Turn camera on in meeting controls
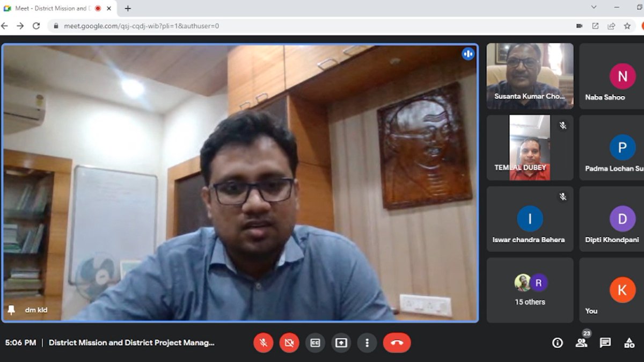The height and width of the screenshot is (362, 644). [x=289, y=343]
